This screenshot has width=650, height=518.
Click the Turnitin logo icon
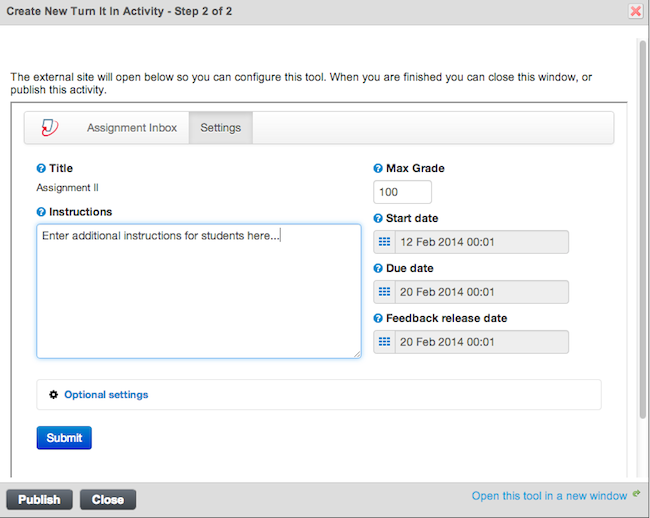pyautogui.click(x=50, y=127)
